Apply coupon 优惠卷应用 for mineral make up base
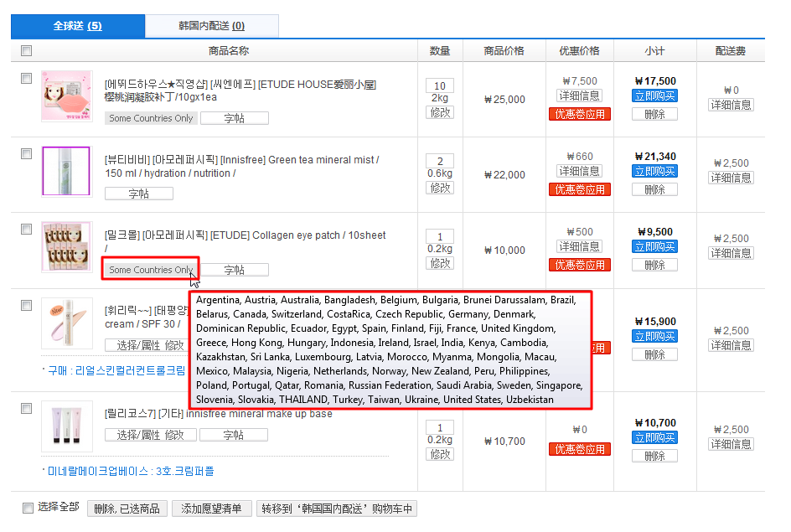The image size is (791, 532). click(580, 449)
